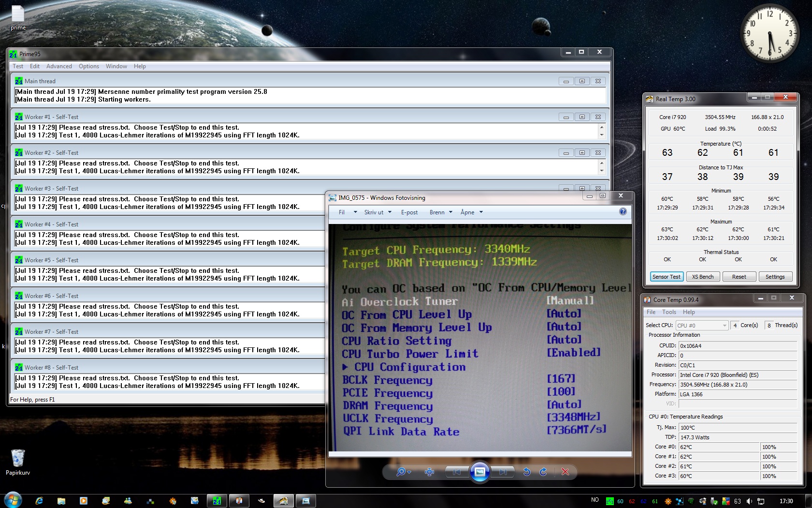The height and width of the screenshot is (508, 812).
Task: Open Test menu in Prime95
Action: click(18, 66)
